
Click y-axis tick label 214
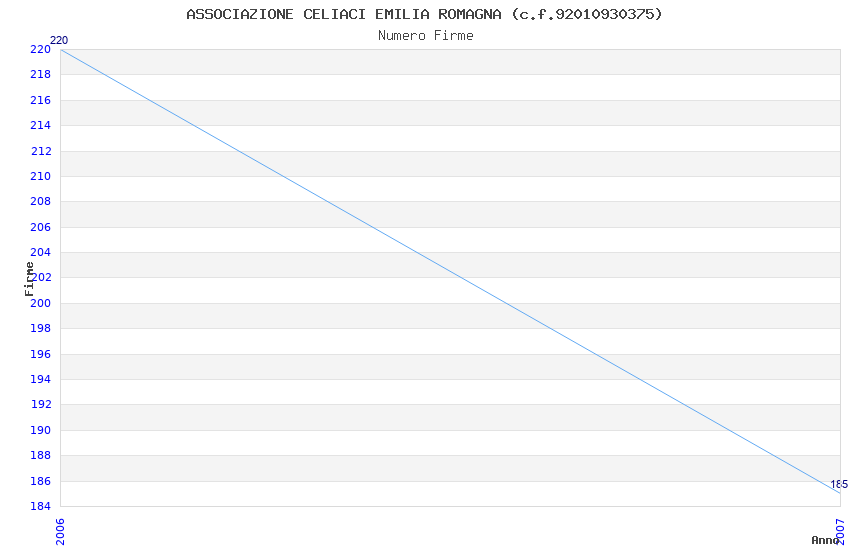pyautogui.click(x=40, y=125)
